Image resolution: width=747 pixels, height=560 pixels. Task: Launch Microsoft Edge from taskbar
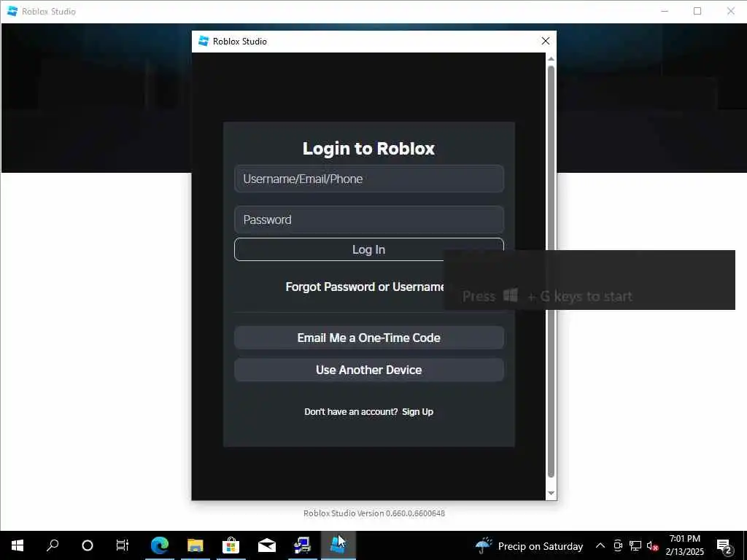[160, 545]
